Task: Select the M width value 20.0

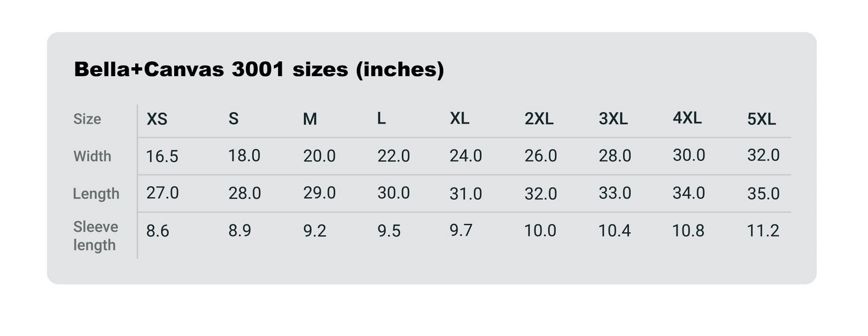Action: (320, 156)
